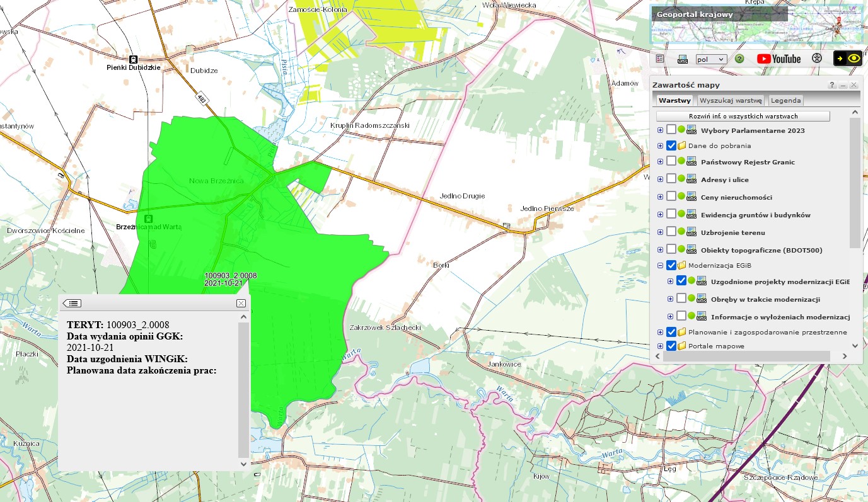Switch to the Wyszukaj warstwę tab
The height and width of the screenshot is (502, 868).
coord(731,100)
